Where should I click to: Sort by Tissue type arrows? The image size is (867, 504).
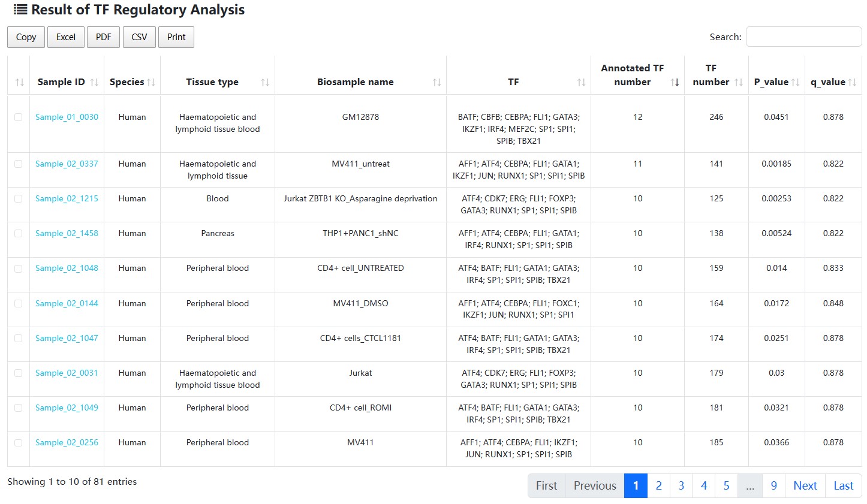[x=265, y=82]
